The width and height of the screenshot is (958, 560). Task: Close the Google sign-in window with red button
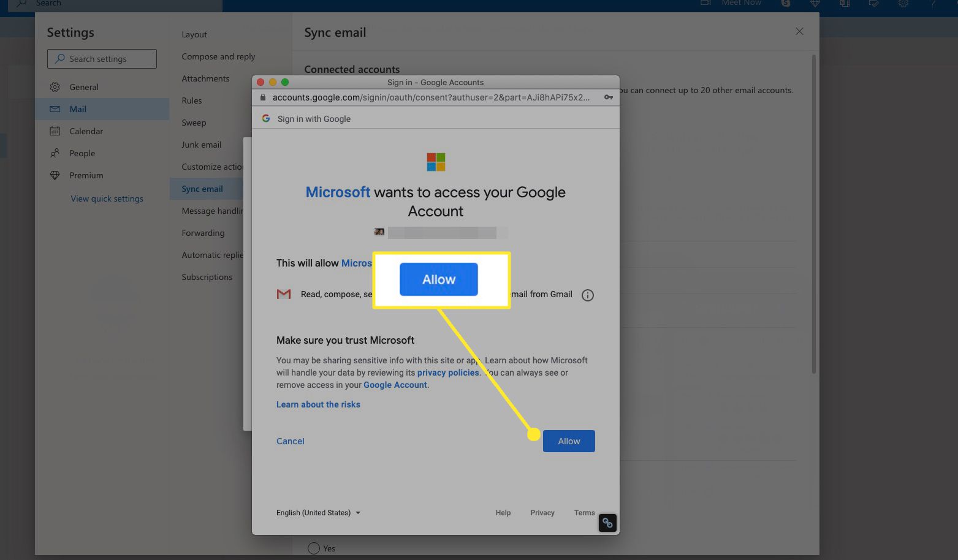click(260, 82)
